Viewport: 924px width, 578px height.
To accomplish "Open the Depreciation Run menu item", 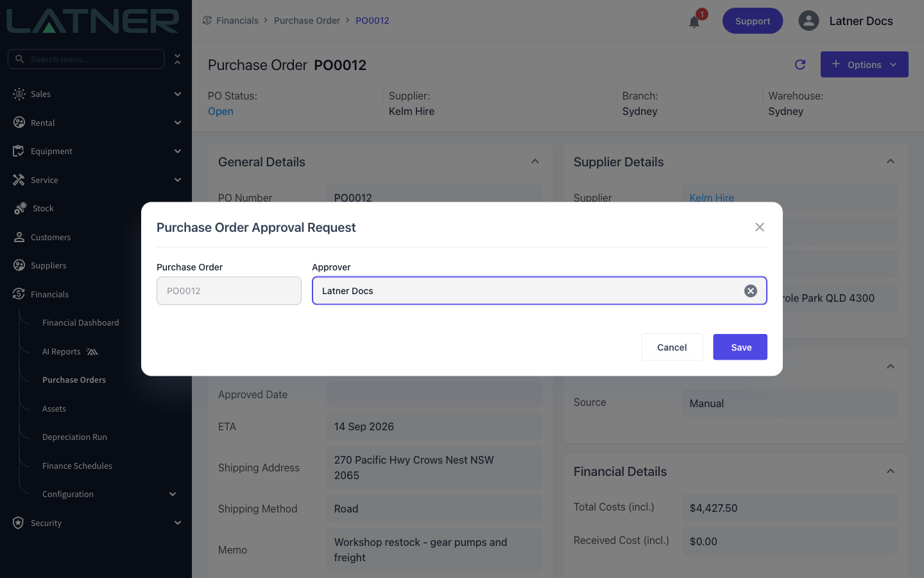I will 74,437.
